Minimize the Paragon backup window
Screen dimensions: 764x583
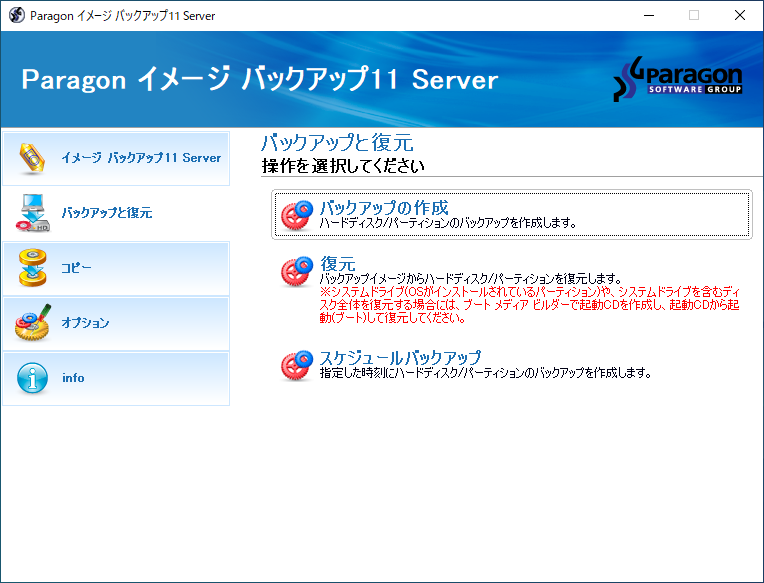coord(648,16)
